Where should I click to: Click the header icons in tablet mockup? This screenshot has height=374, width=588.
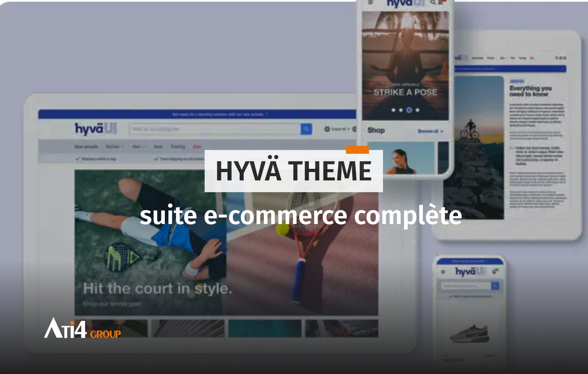[561, 58]
